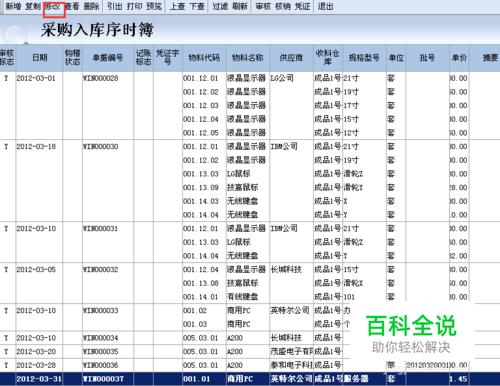The image size is (500, 386).
Task: Click the 核销 toolbar button
Action: (x=283, y=6)
